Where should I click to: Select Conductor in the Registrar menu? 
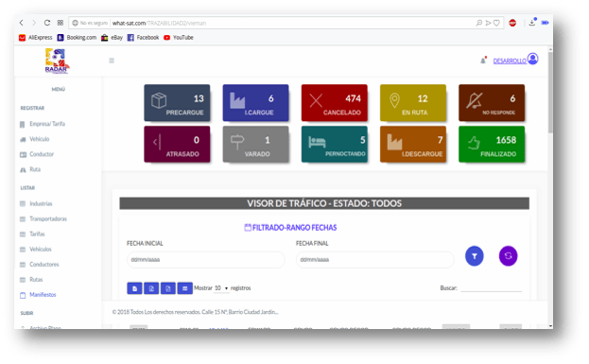42,154
